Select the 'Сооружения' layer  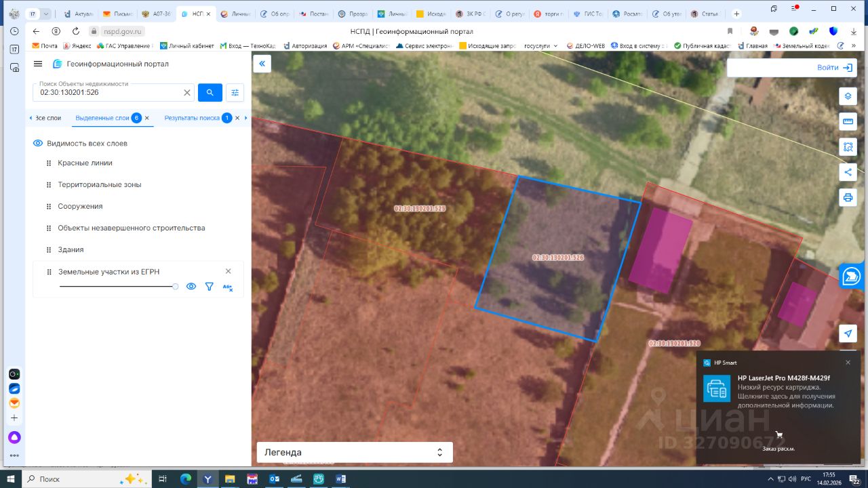pos(80,206)
